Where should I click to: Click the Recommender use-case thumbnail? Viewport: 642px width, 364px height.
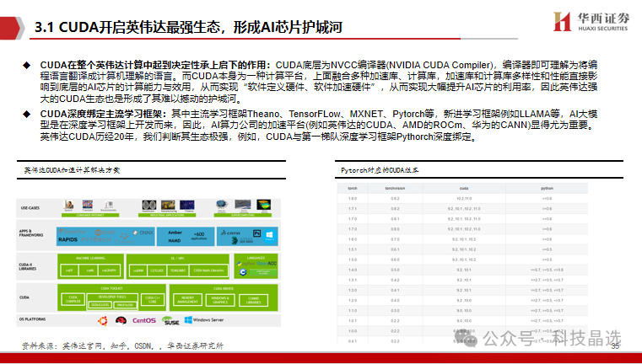[109, 206]
